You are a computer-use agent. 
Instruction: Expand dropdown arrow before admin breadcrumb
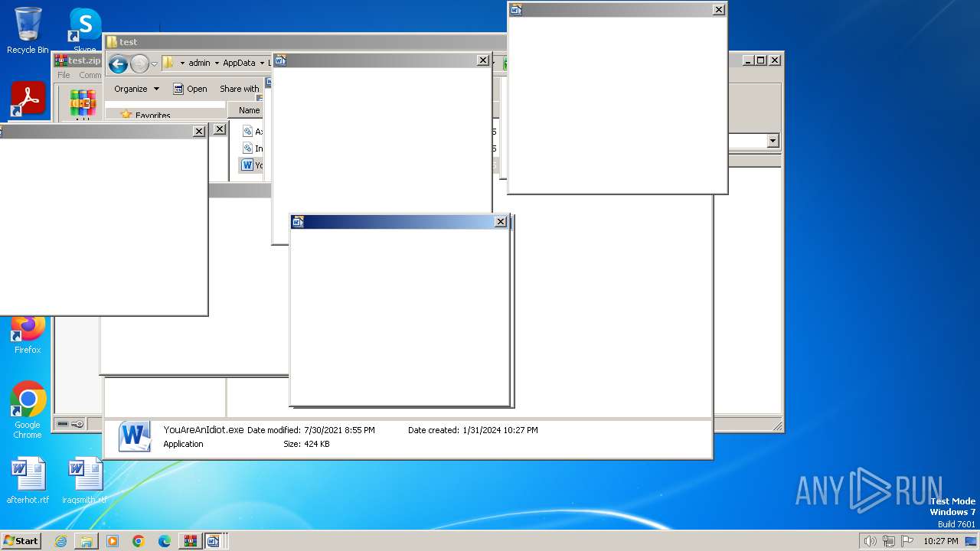click(182, 63)
